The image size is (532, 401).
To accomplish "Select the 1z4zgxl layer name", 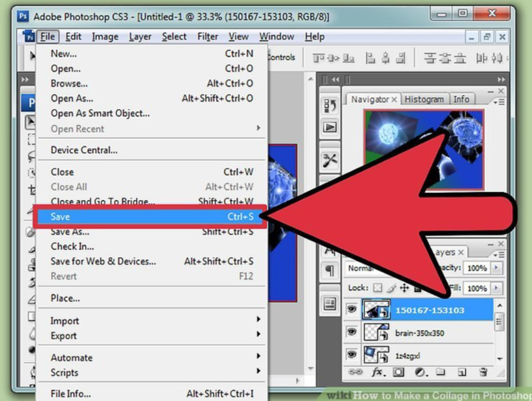I will point(408,356).
